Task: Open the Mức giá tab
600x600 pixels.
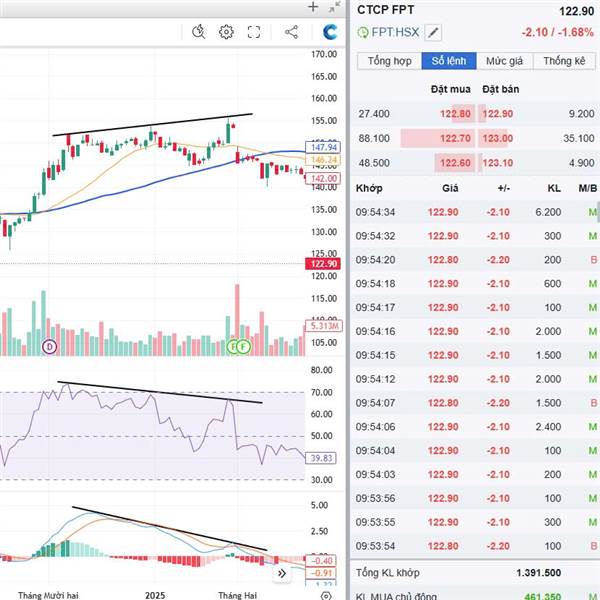Action: click(x=504, y=61)
